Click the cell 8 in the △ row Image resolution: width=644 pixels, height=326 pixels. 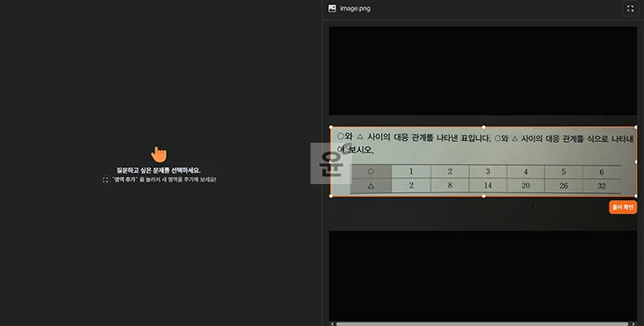tap(450, 185)
